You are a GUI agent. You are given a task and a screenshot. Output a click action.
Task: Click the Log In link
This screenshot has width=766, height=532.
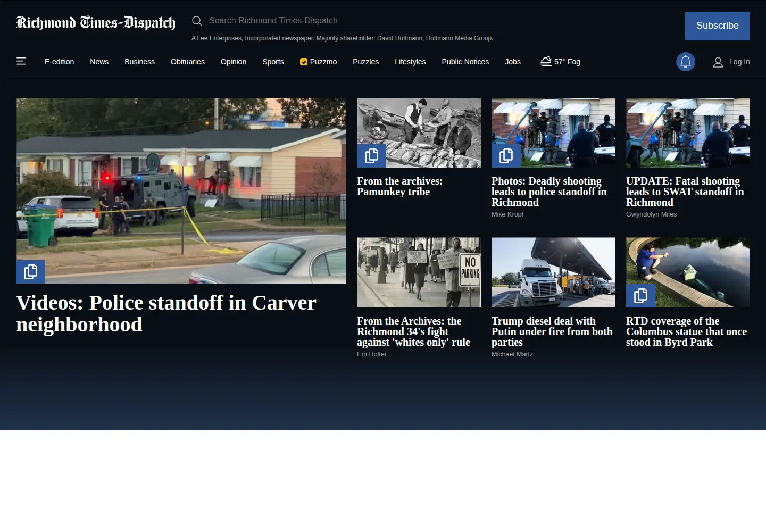(x=739, y=62)
